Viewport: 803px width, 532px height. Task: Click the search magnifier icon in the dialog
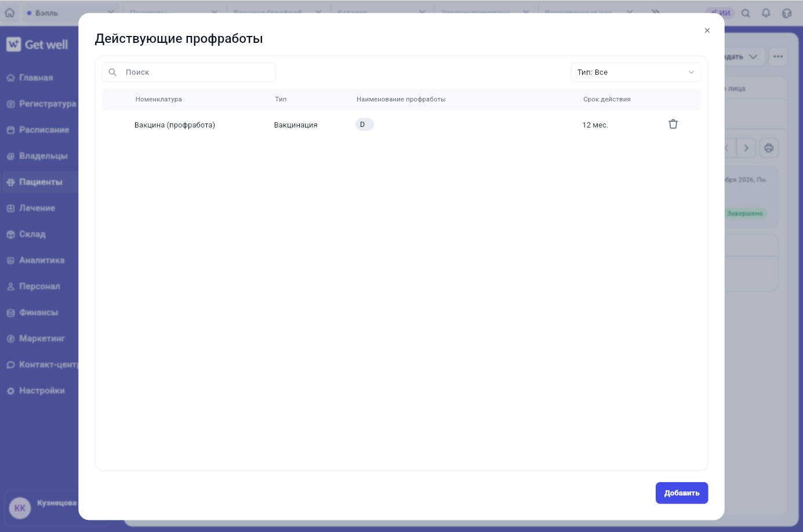click(x=113, y=72)
